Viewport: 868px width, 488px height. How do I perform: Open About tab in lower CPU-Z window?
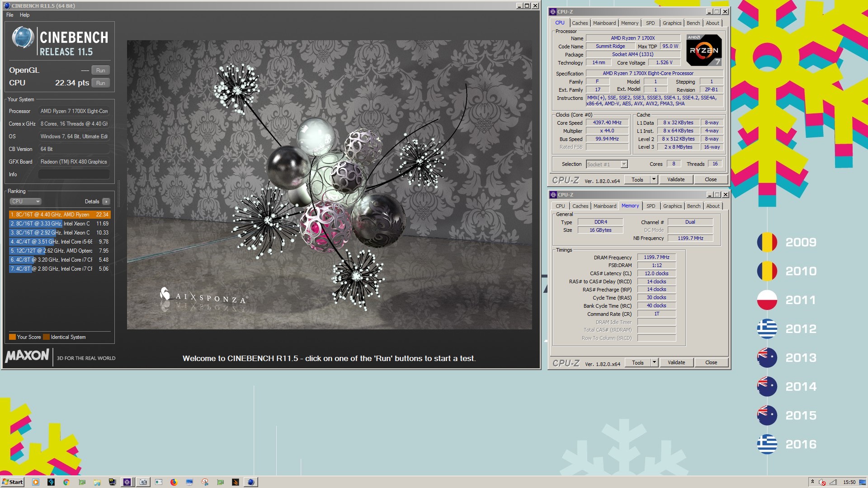(x=713, y=206)
